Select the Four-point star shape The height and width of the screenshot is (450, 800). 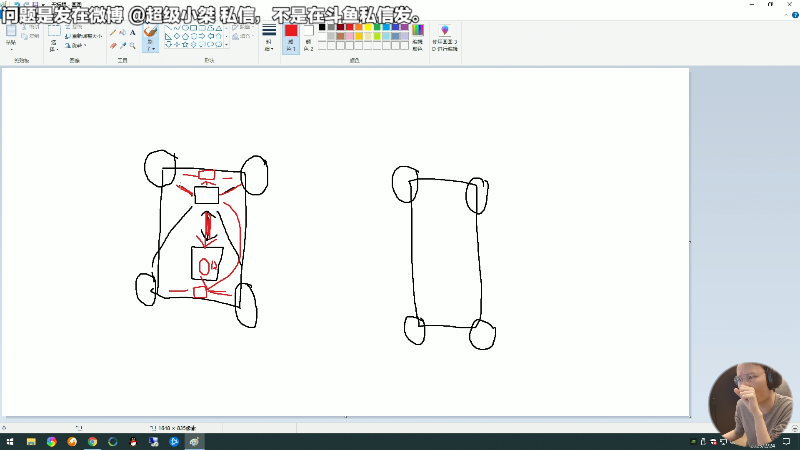[x=177, y=44]
